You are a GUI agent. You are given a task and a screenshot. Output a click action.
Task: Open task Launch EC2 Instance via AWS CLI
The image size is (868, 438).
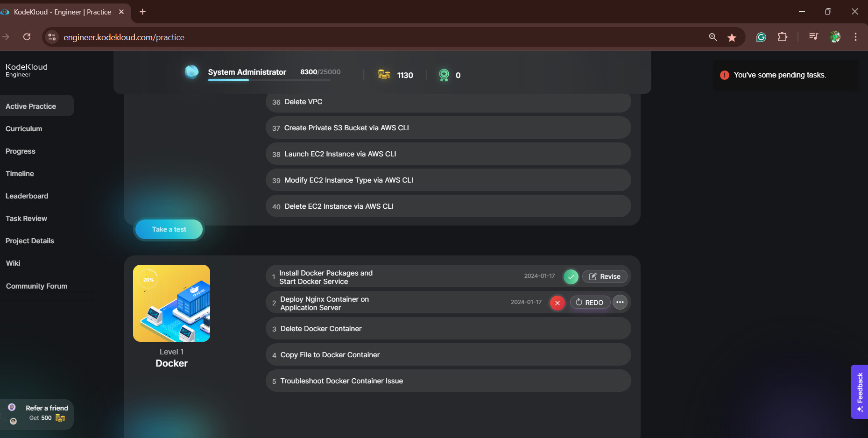(448, 154)
